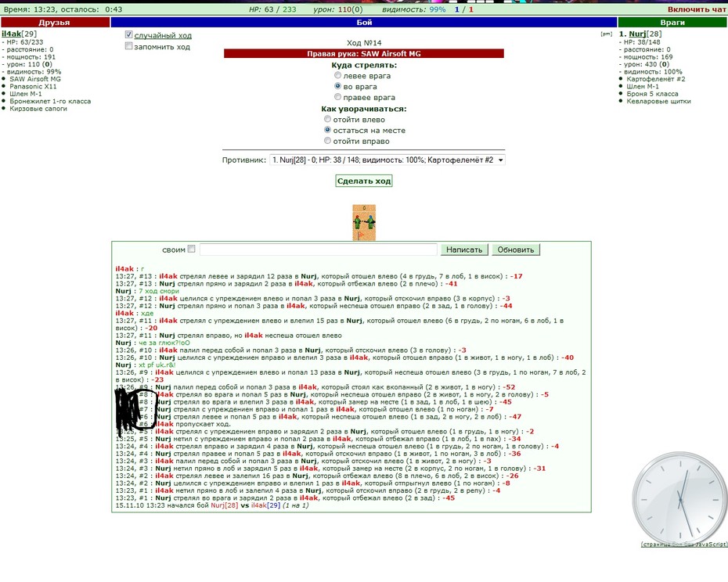728x582 pixels.
Task: Select radio option правее врага
Action: [x=337, y=96]
